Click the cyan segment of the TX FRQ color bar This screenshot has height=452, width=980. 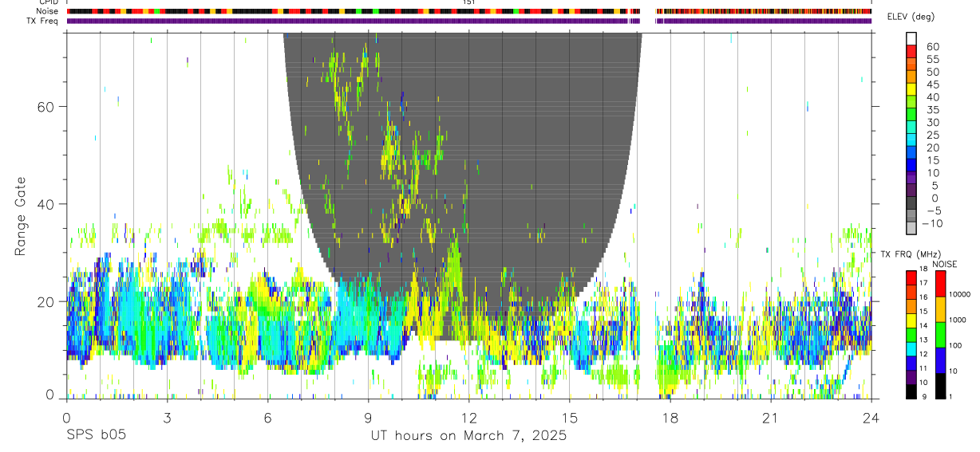(x=911, y=349)
